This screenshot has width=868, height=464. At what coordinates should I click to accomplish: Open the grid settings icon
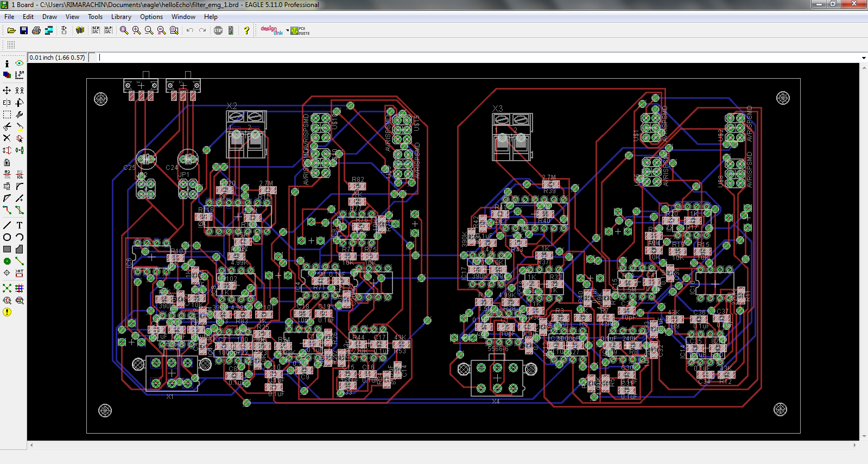pyautogui.click(x=11, y=45)
